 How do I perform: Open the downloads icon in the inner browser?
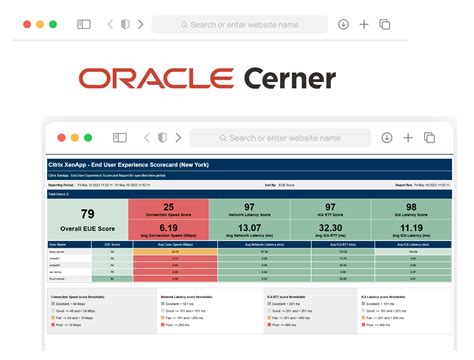387,138
